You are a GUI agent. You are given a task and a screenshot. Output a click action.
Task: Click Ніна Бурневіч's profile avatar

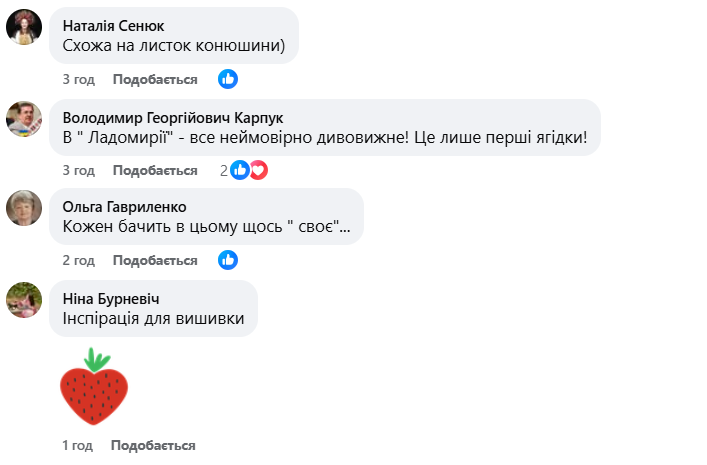click(24, 299)
